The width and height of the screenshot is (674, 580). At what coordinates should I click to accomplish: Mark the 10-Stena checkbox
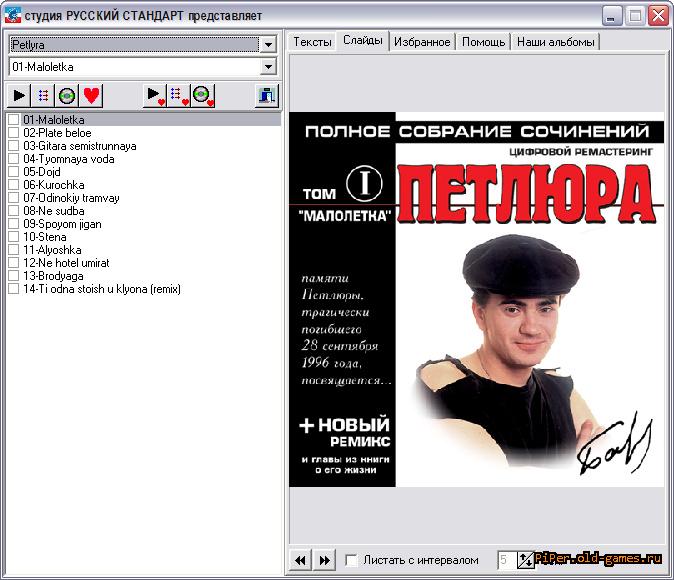[14, 236]
